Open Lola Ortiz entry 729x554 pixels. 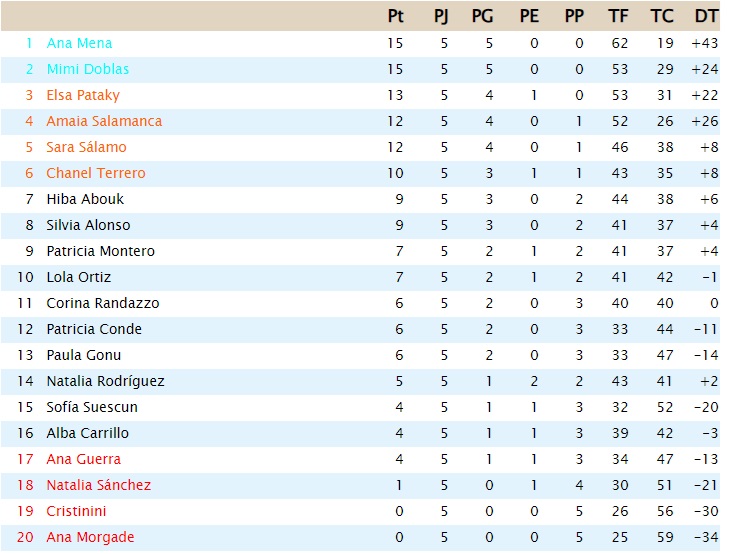(79, 277)
